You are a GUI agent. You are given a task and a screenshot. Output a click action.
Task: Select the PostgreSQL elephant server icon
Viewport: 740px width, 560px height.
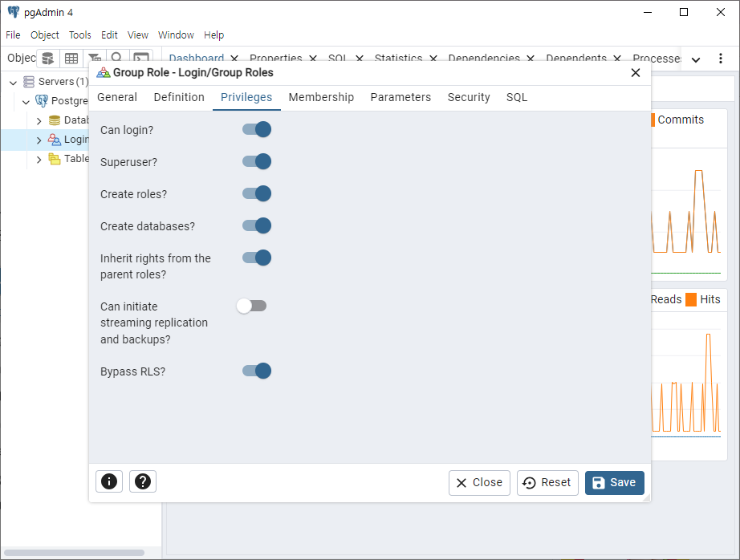click(x=42, y=101)
